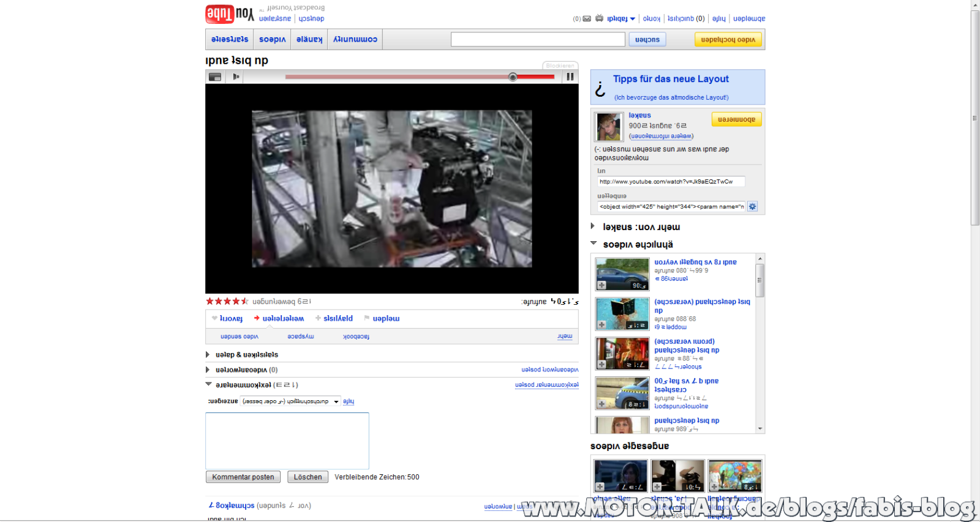Click the progress slider knob on video bar
Viewport: 980px width, 522px height.
point(513,76)
